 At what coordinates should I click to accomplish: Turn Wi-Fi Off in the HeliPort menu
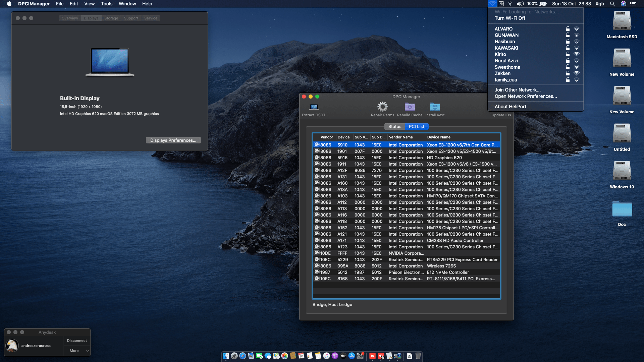(511, 18)
